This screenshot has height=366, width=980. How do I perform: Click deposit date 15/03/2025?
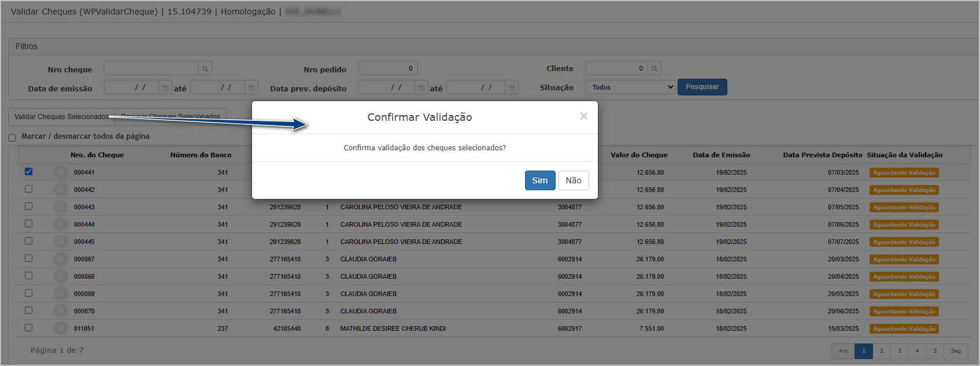(844, 328)
